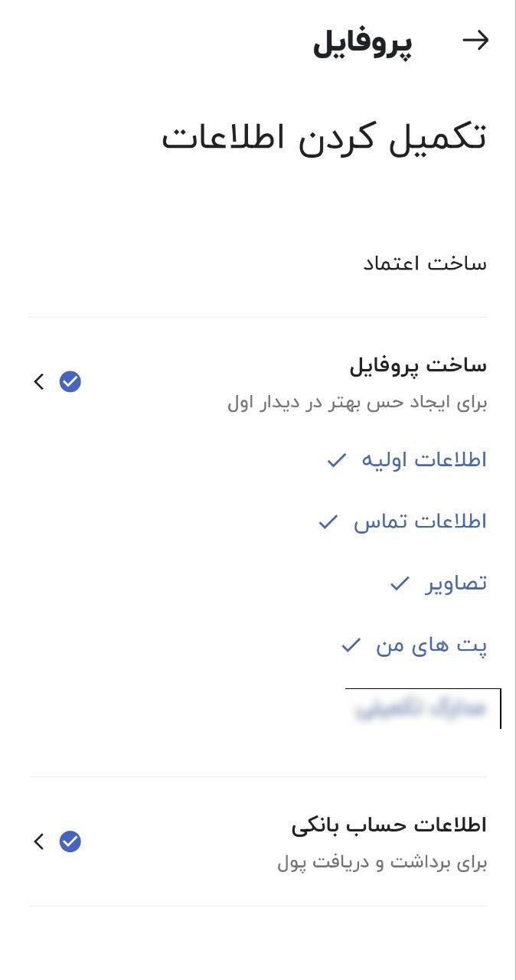Click the checkmark beside پت های من
The width and height of the screenshot is (516, 980).
pos(351,646)
